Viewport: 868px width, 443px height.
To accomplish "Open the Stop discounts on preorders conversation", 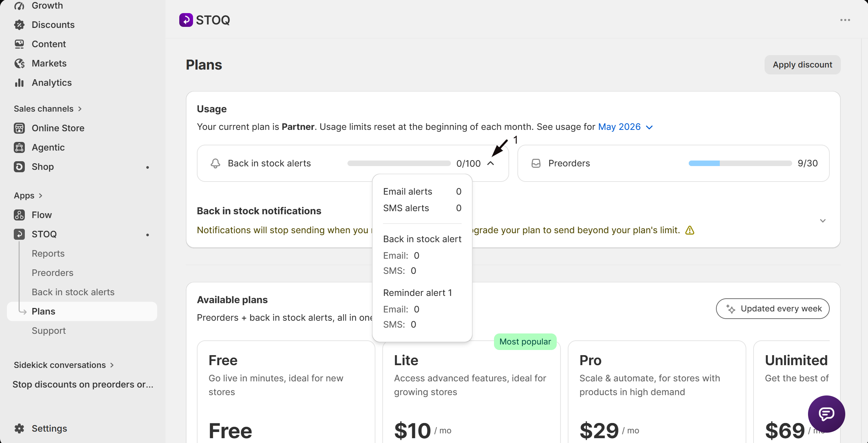I will [x=83, y=384].
